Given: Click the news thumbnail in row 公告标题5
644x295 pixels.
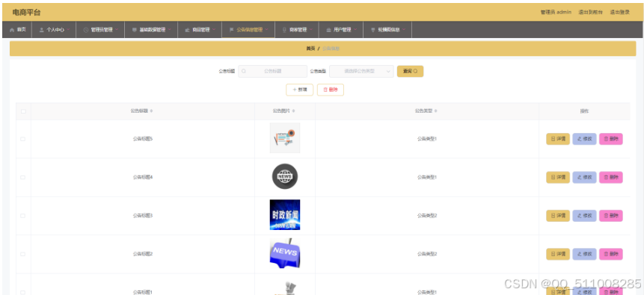Looking at the screenshot, I should 285,138.
